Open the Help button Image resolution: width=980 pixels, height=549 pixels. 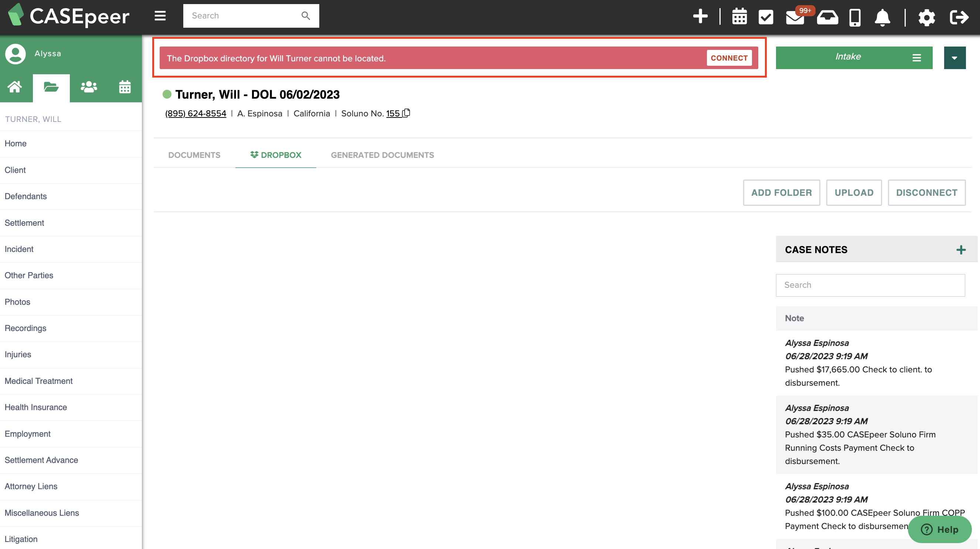click(x=939, y=529)
